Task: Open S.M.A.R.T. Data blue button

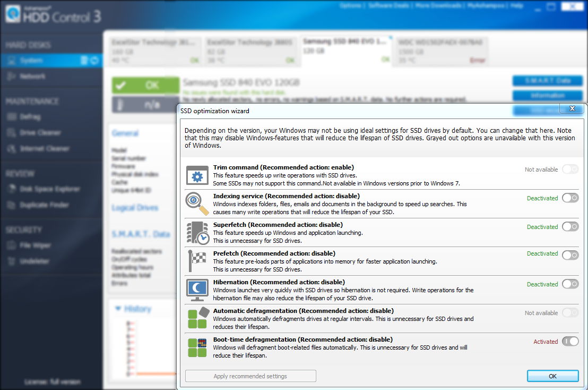Action: (548, 81)
